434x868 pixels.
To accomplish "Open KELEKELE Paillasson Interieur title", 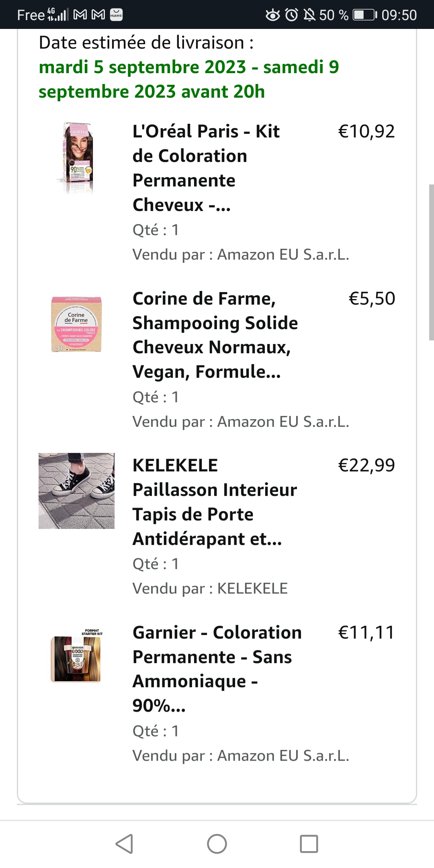I will click(215, 502).
